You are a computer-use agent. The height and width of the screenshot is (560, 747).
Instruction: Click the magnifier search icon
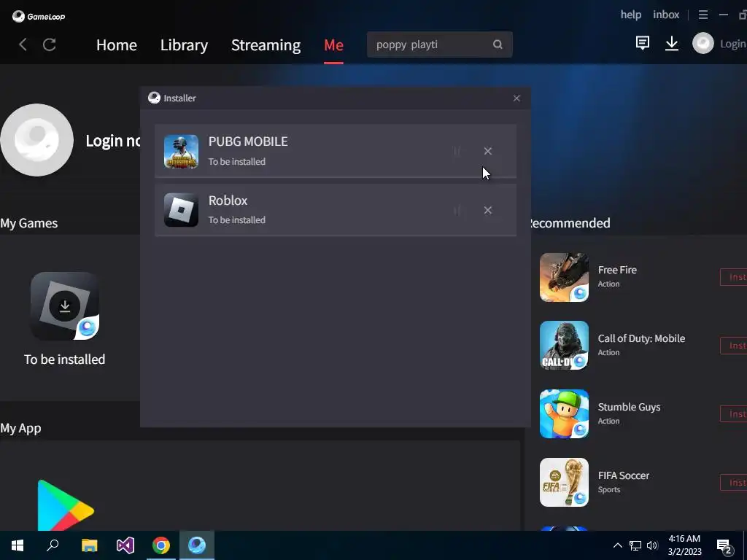(x=498, y=44)
